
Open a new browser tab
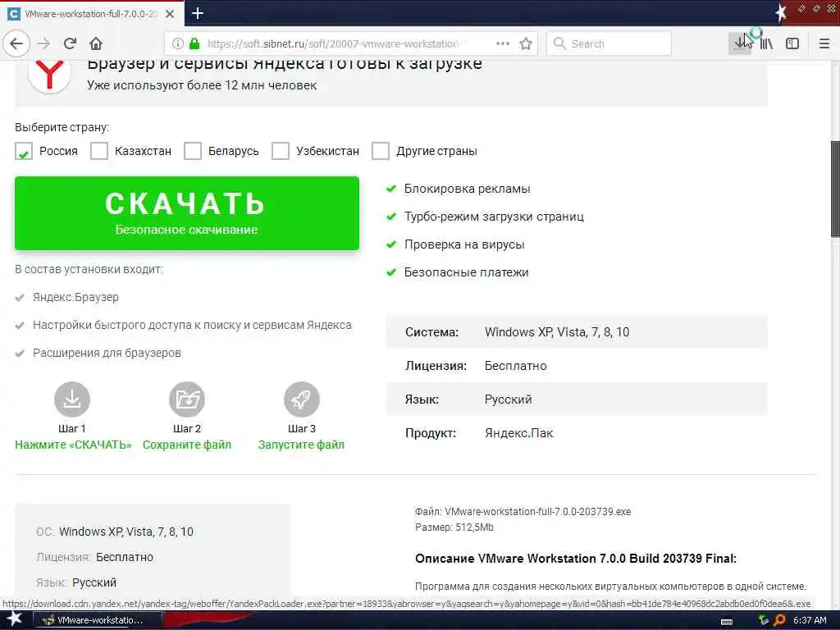click(x=197, y=13)
